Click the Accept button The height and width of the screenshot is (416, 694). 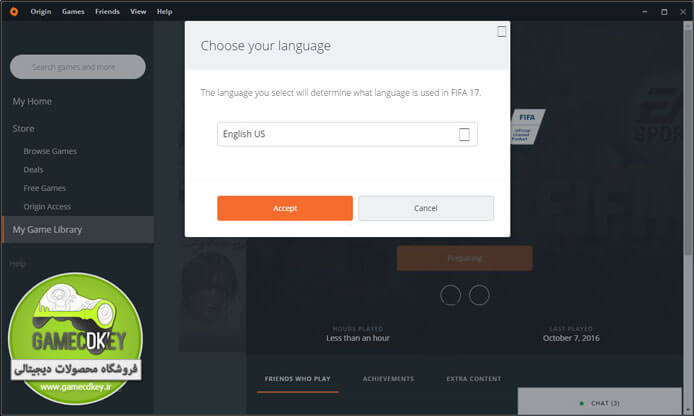285,208
